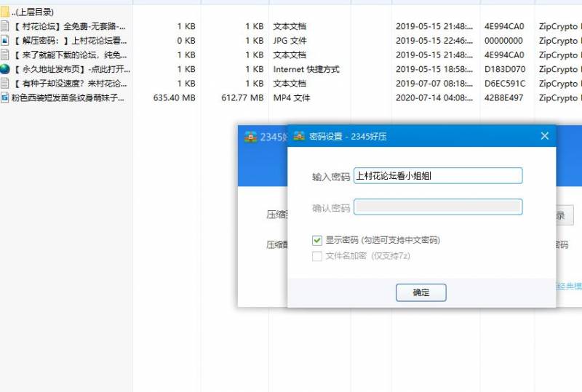Image resolution: width=582 pixels, height=392 pixels.
Task: Open the ..(上层目录) entry
Action: pos(33,12)
